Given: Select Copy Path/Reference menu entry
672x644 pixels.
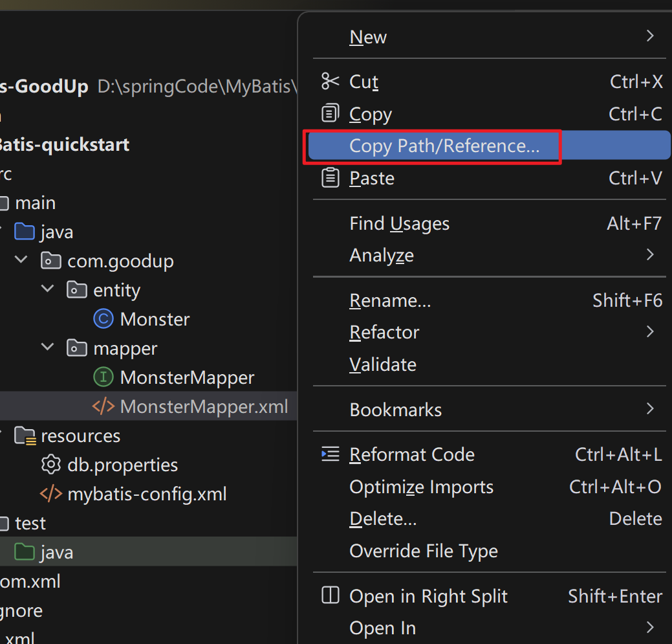Looking at the screenshot, I should tap(444, 146).
